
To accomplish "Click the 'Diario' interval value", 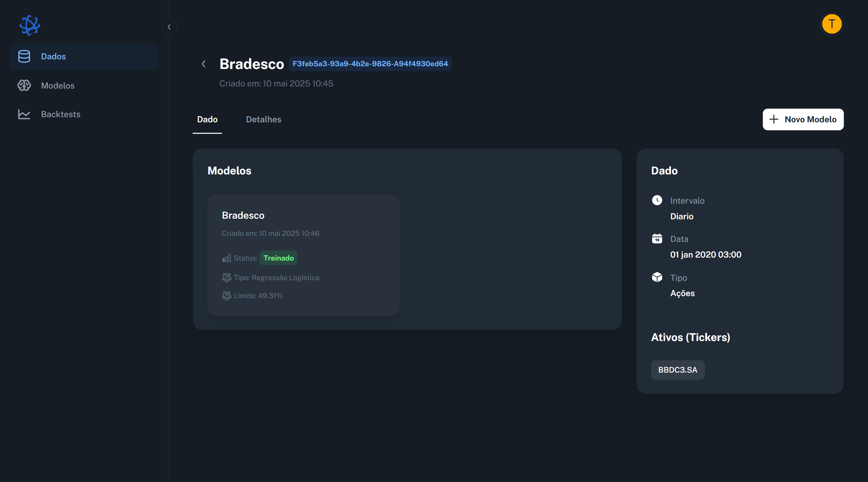I will pyautogui.click(x=682, y=216).
